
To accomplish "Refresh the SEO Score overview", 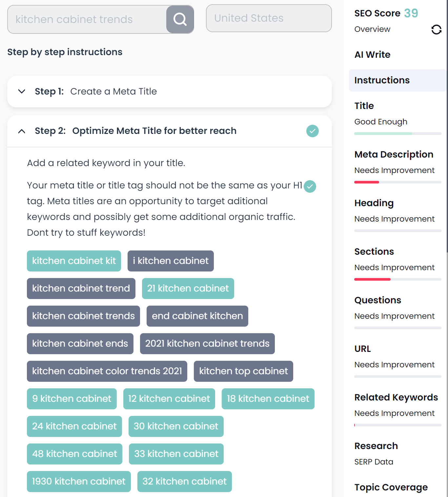I will 437,30.
